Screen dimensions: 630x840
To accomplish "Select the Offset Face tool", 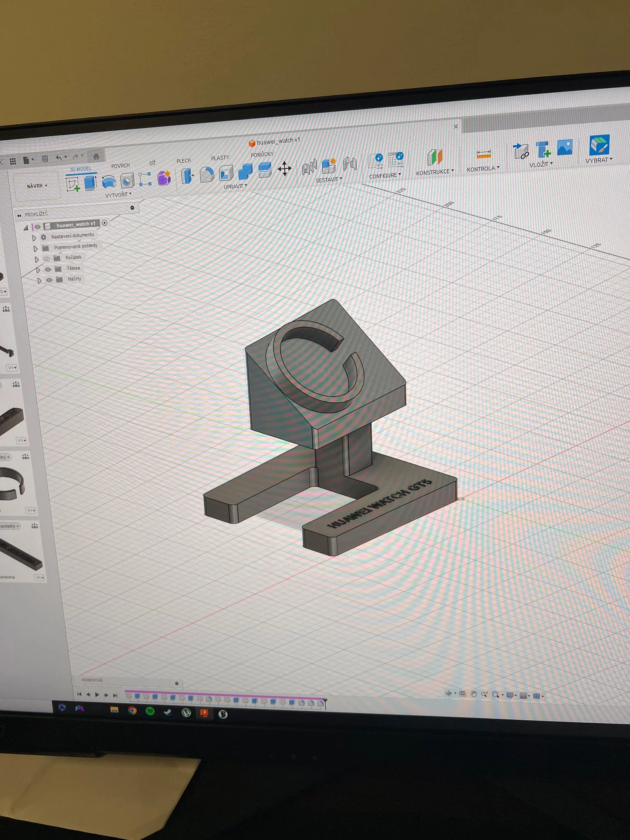I will point(265,170).
